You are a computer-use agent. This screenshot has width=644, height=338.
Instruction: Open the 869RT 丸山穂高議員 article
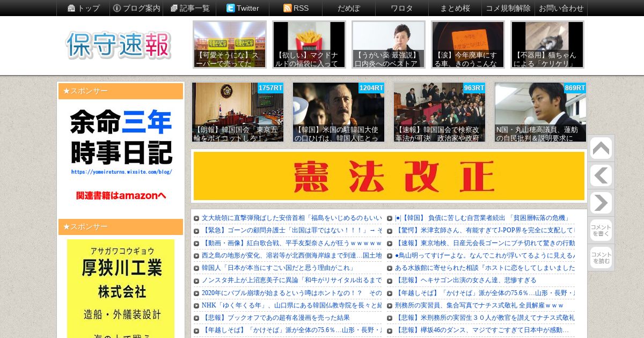[540, 112]
